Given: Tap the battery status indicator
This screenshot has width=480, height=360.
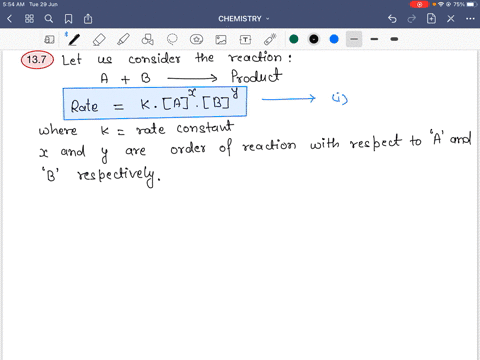Looking at the screenshot, I should 472,4.
